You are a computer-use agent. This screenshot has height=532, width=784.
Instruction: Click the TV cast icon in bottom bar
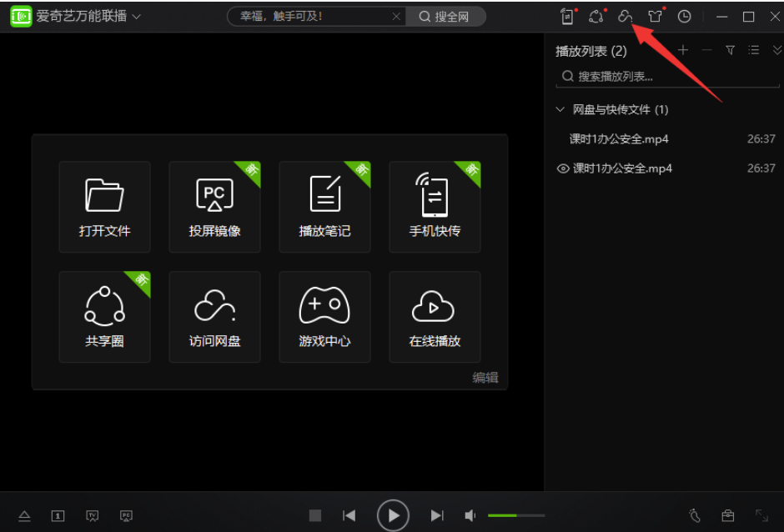click(92, 515)
